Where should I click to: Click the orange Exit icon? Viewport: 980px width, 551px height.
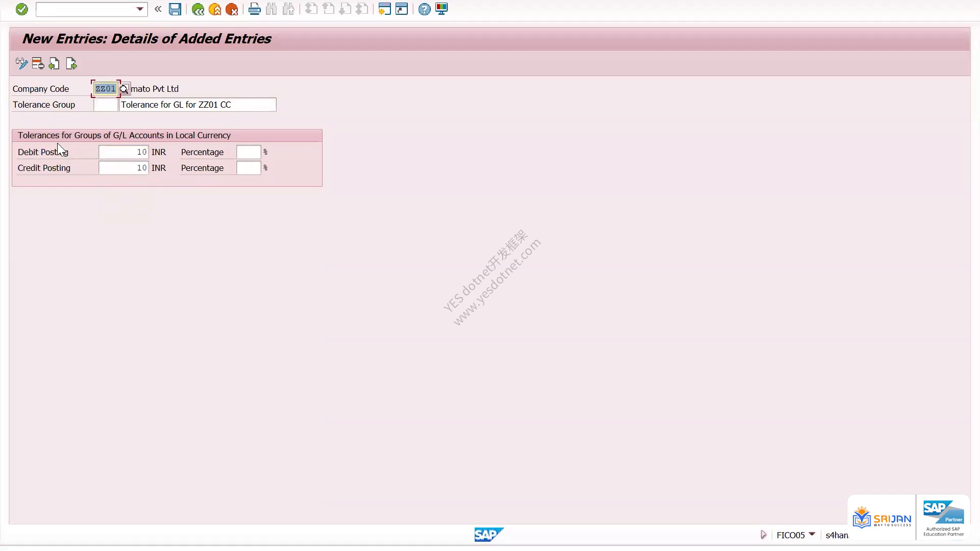click(x=215, y=9)
